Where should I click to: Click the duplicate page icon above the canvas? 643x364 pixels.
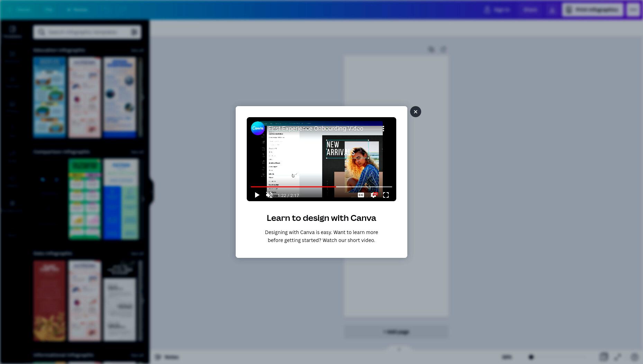click(431, 49)
